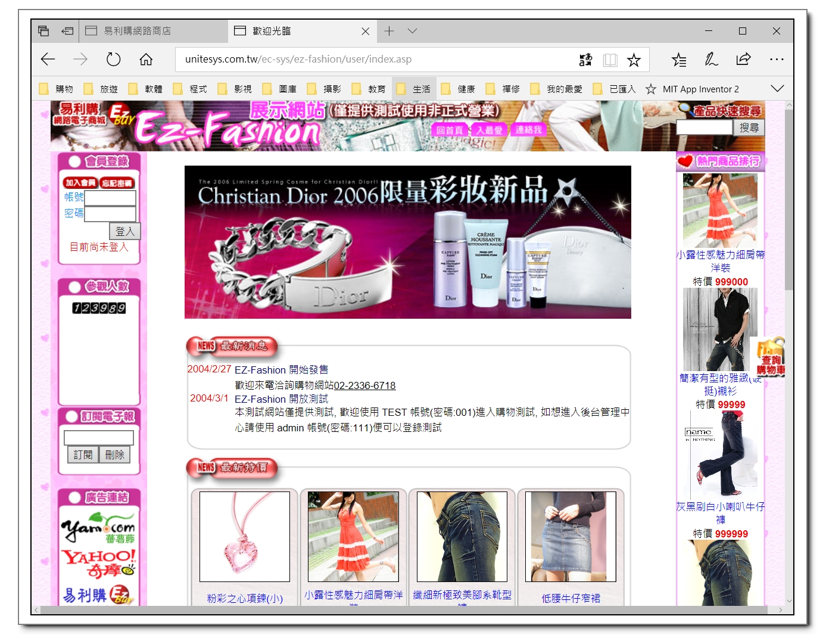This screenshot has height=644, width=826.
Task: Click the denim skirt product thumbnail
Action: click(571, 537)
